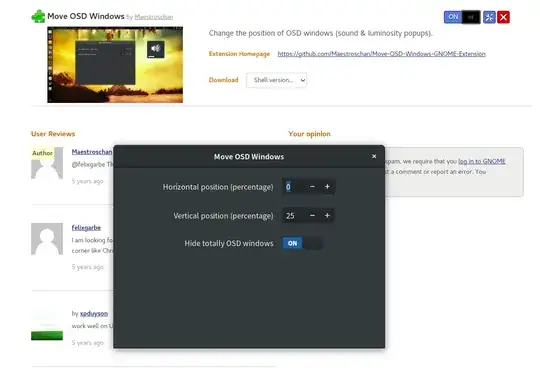Click 5 years ago under felixgarbe review
The image size is (540, 376).
[87, 267]
